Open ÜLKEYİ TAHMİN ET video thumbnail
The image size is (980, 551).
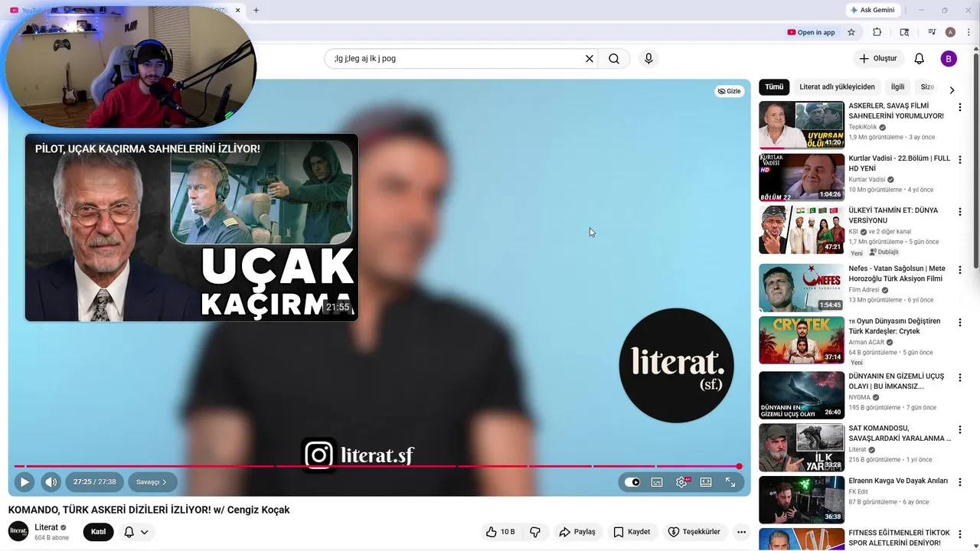(x=802, y=230)
